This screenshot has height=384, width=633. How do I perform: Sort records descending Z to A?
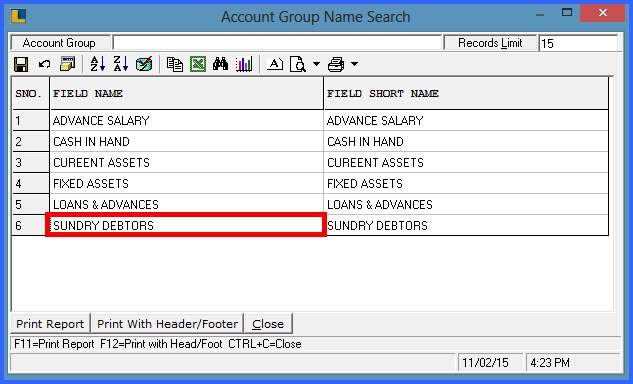121,64
